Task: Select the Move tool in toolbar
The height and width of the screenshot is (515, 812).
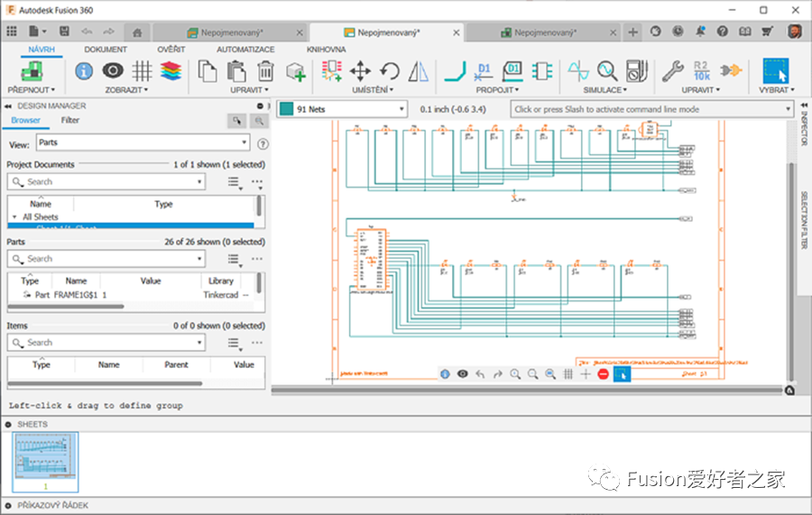Action: pyautogui.click(x=360, y=71)
